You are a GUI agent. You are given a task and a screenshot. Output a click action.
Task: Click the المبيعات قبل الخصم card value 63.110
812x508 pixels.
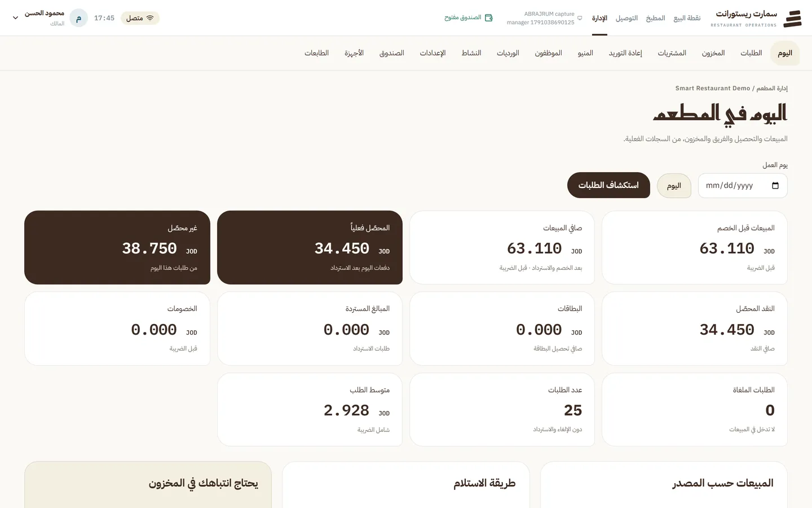[727, 248]
